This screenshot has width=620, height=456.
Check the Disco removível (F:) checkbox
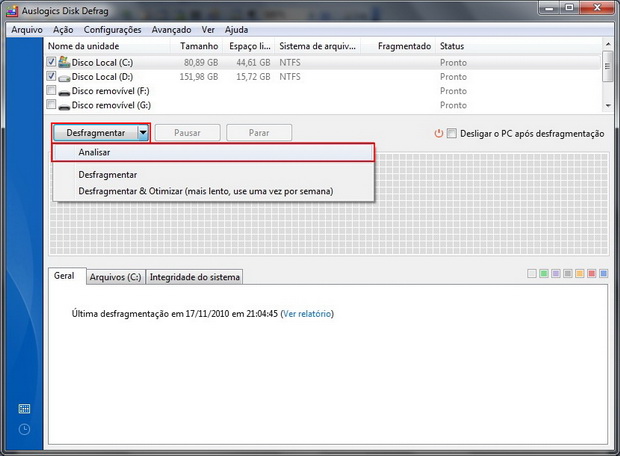tap(51, 91)
